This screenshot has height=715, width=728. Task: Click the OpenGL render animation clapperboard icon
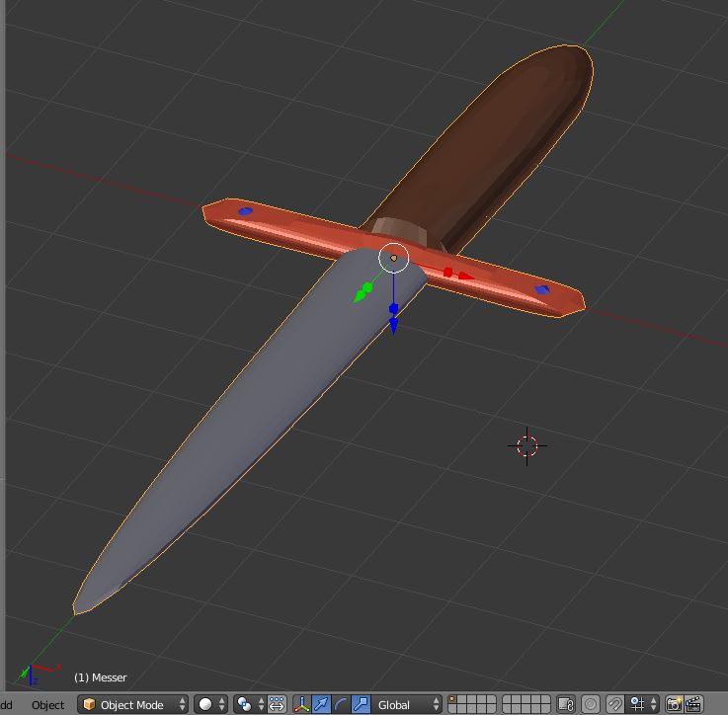pyautogui.click(x=693, y=704)
